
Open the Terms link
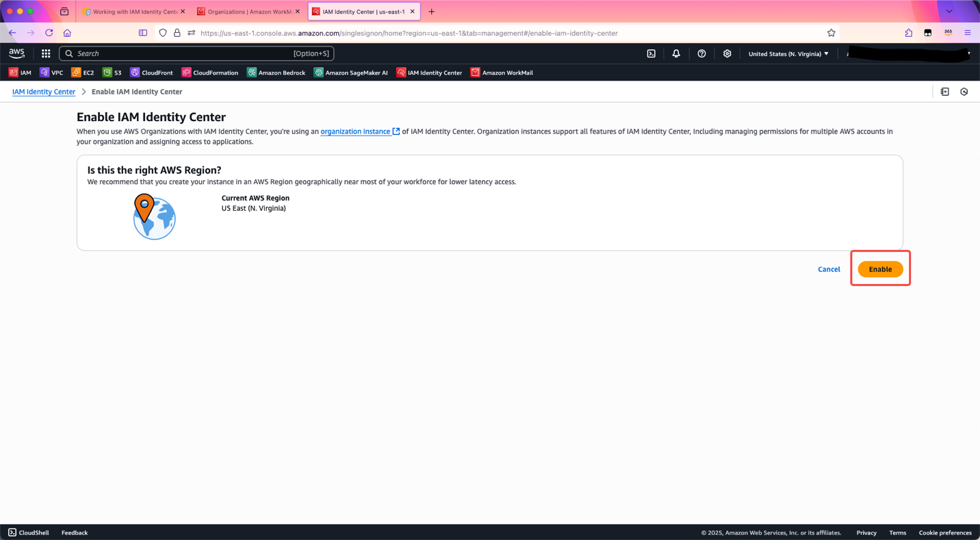pyautogui.click(x=898, y=532)
